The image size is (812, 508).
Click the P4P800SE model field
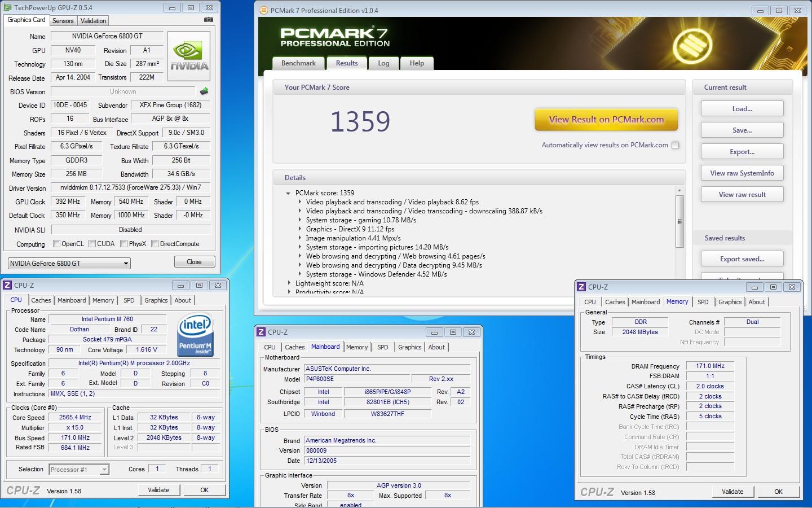tap(356, 379)
